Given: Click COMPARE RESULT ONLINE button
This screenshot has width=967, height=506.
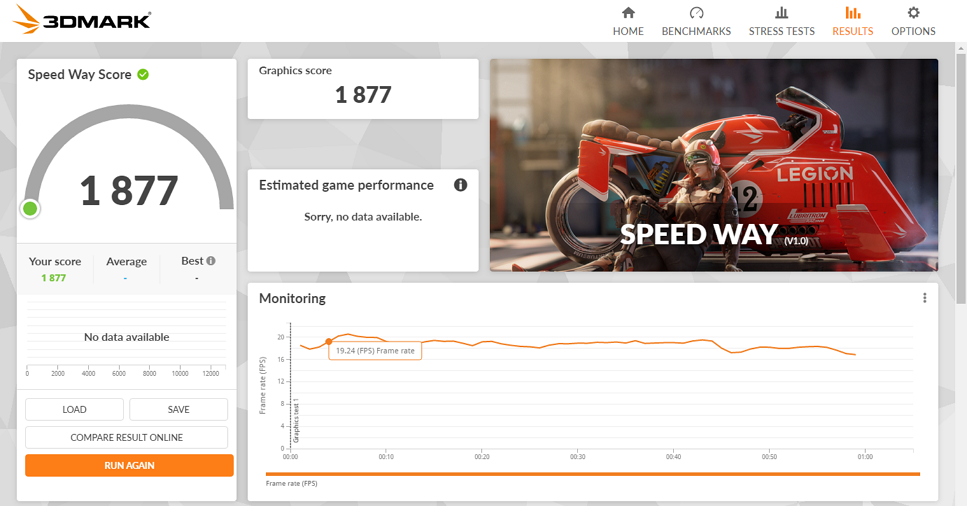Looking at the screenshot, I should pos(126,438).
